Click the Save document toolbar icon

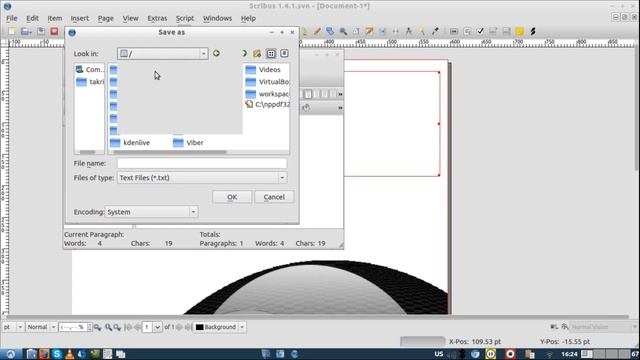41,31
